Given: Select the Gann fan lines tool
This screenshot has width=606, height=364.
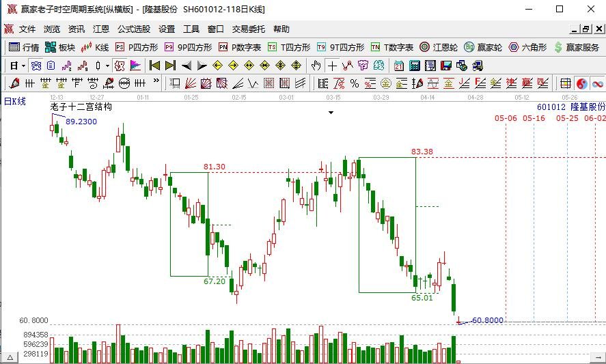Looking at the screenshot, I should 190,83.
